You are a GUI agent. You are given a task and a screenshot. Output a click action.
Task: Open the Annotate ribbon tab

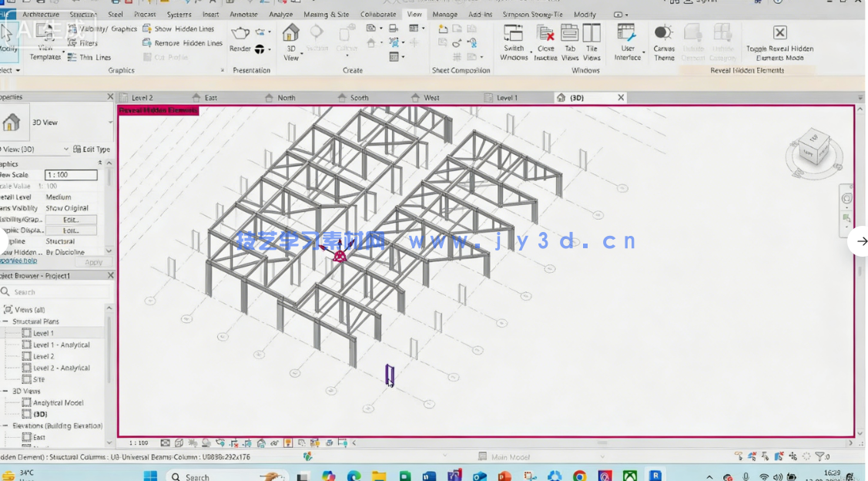243,15
